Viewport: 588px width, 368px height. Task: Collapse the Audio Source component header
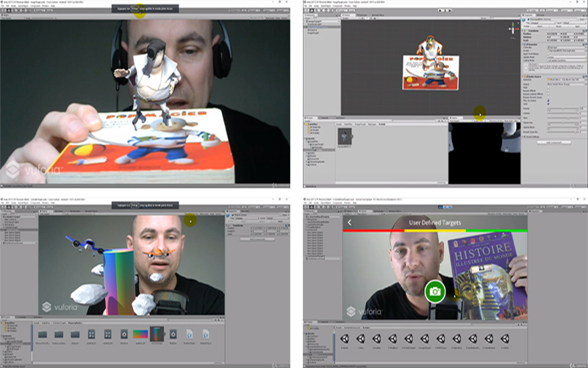point(523,77)
